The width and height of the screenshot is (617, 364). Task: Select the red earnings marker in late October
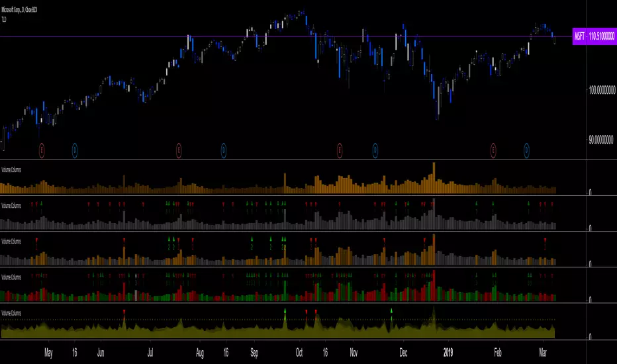coord(340,150)
